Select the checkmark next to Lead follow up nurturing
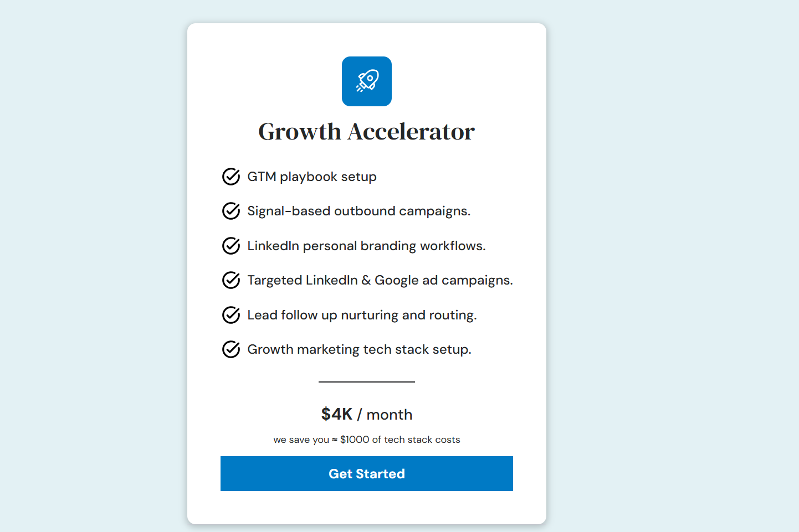The height and width of the screenshot is (532, 799). click(x=231, y=315)
